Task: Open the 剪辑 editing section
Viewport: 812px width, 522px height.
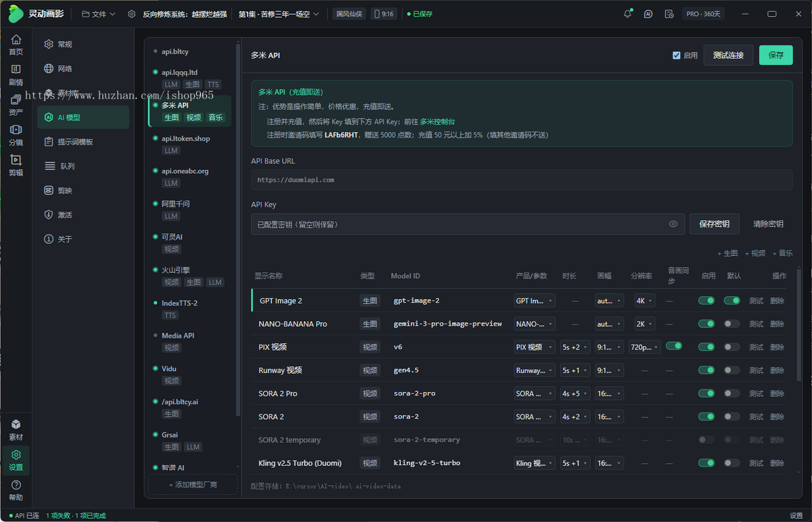Action: [x=16, y=166]
